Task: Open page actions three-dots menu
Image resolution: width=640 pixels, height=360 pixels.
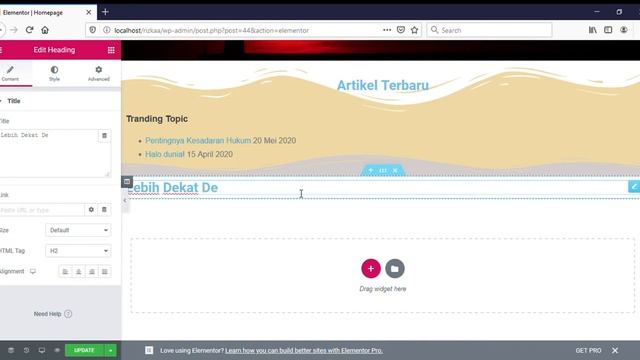Action: coord(387,30)
